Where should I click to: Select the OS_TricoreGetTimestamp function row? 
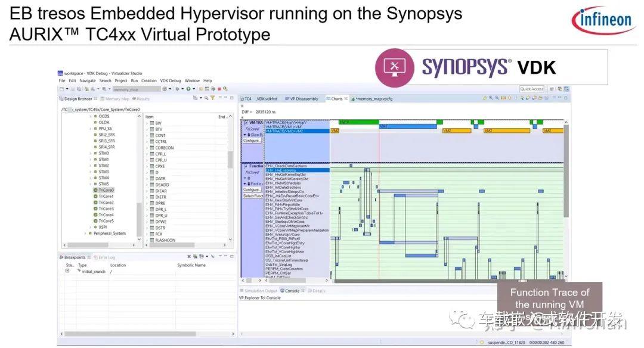pos(297,260)
